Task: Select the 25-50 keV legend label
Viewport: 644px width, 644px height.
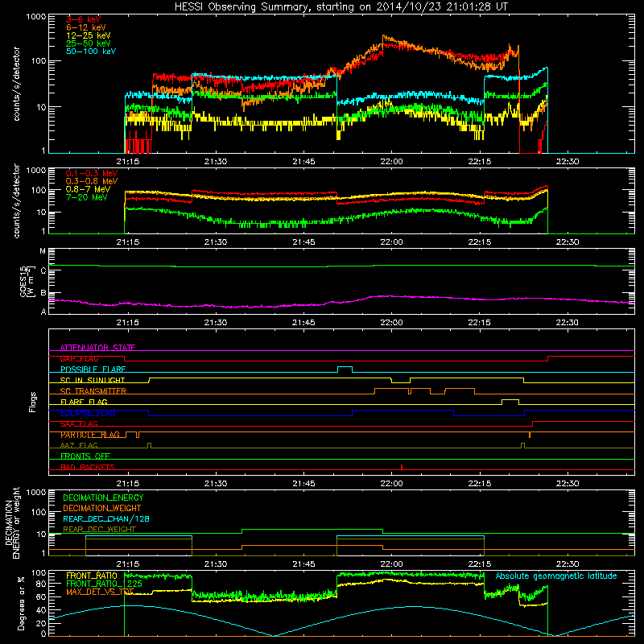Action: pos(88,43)
